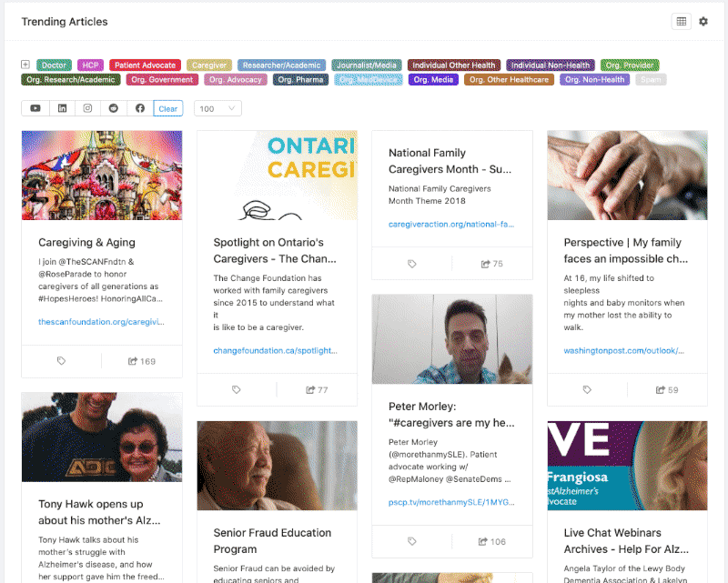Filter articles by Instagram icon
This screenshot has height=583, width=728.
pyautogui.click(x=87, y=108)
